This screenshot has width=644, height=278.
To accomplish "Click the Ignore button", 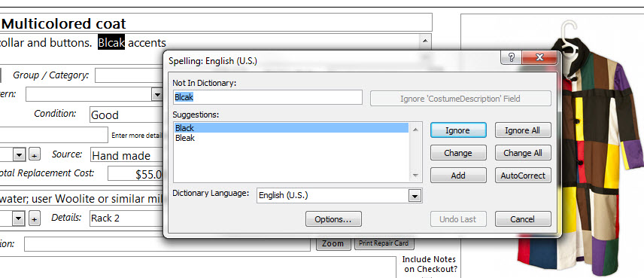I will (458, 130).
